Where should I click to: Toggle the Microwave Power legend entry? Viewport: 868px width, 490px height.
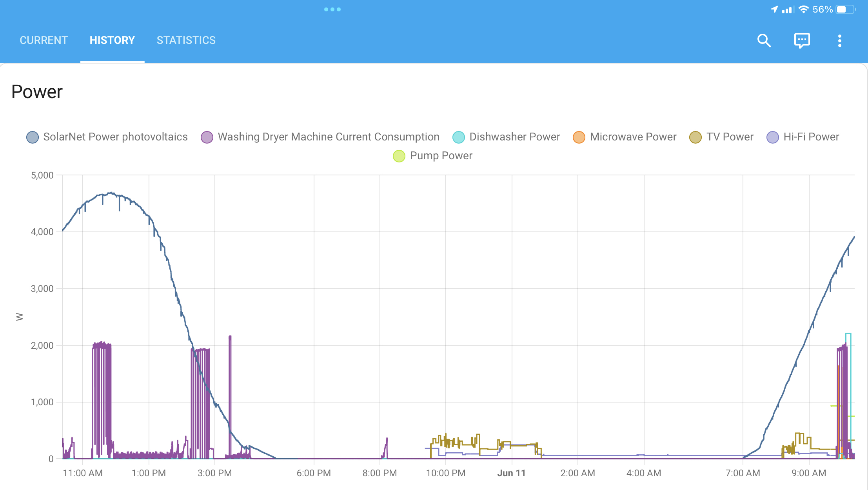point(625,137)
